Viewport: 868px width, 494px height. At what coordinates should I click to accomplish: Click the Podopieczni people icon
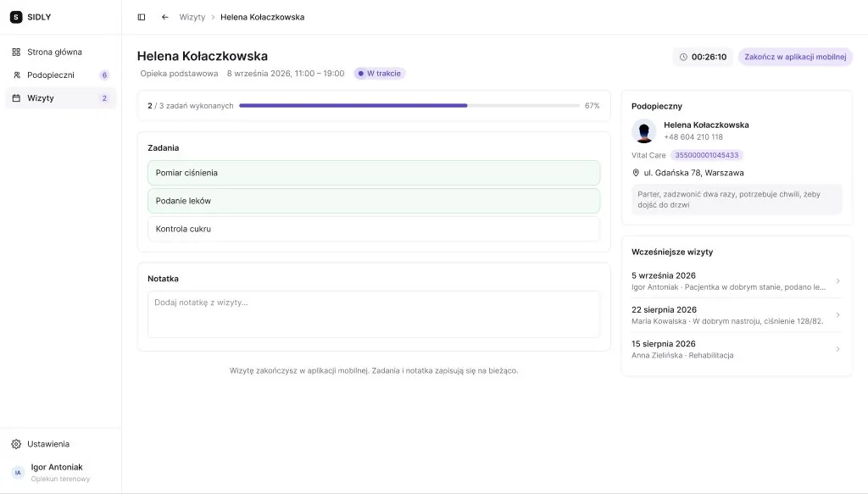click(16, 75)
